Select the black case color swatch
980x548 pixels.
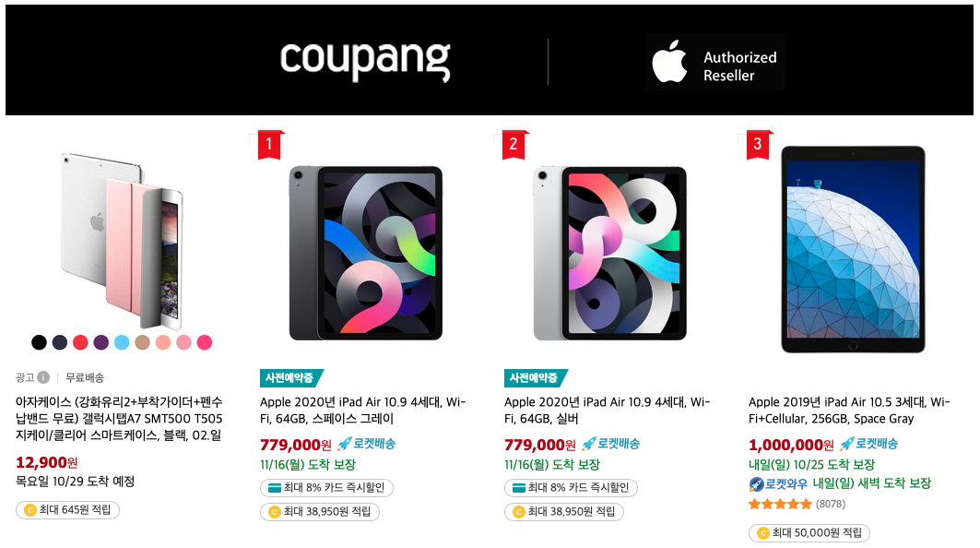(39, 342)
